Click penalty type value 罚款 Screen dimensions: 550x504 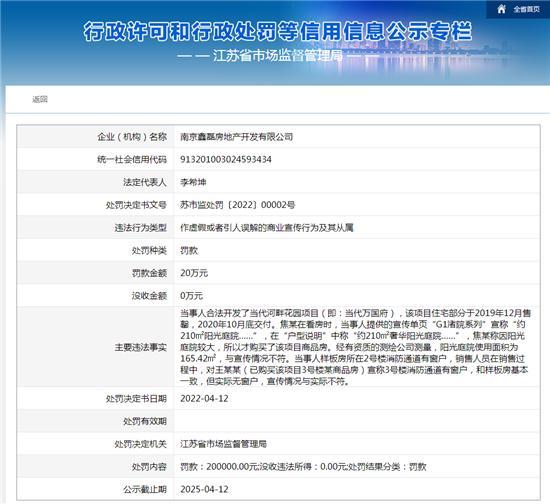tap(189, 250)
